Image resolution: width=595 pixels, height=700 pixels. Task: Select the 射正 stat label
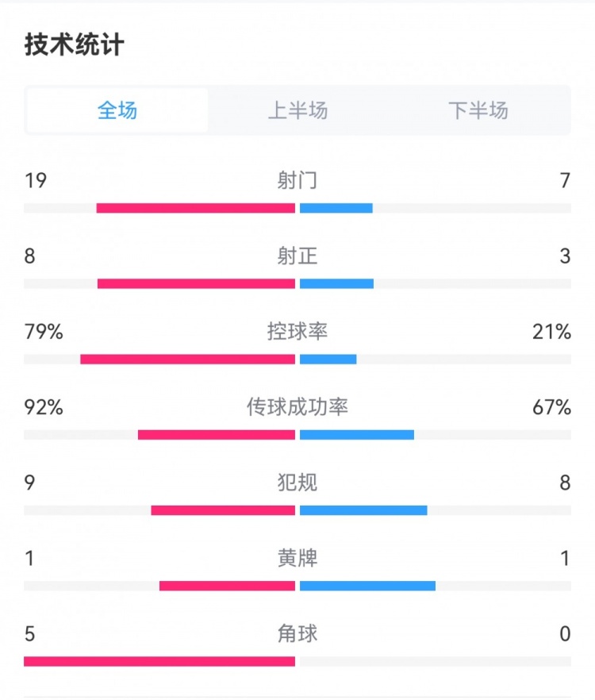(297, 256)
